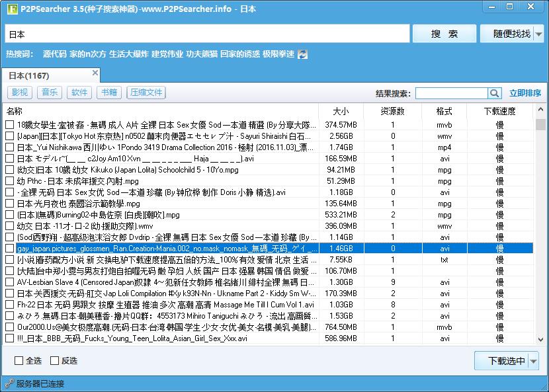Click the server connection status icon
The image size is (549, 392).
[9, 383]
